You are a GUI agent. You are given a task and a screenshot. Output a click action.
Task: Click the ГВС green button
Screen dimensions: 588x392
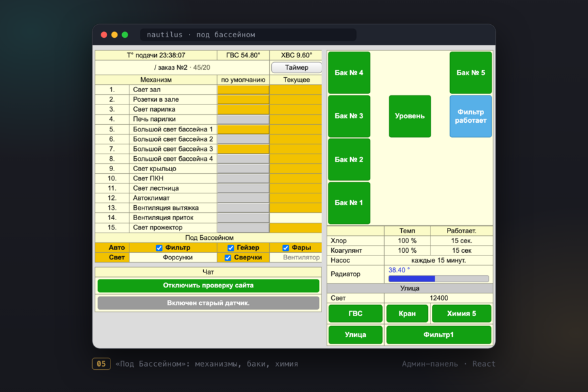(x=355, y=314)
